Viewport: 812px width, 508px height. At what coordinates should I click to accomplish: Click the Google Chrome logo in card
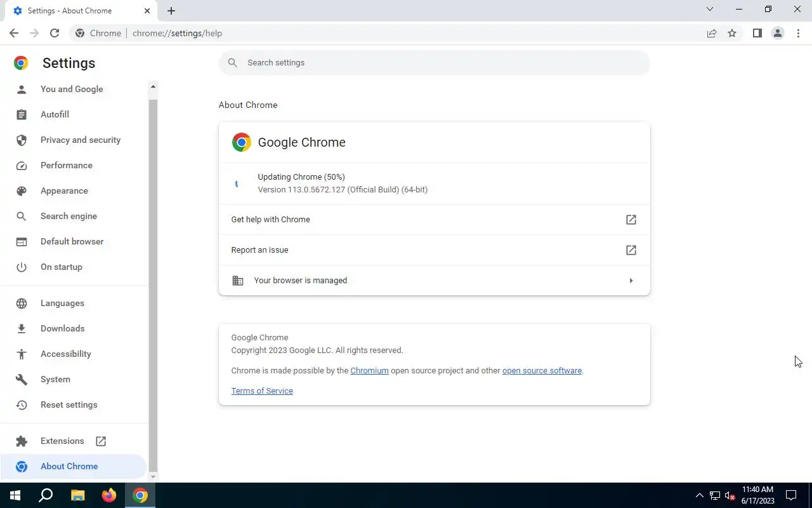click(x=241, y=142)
